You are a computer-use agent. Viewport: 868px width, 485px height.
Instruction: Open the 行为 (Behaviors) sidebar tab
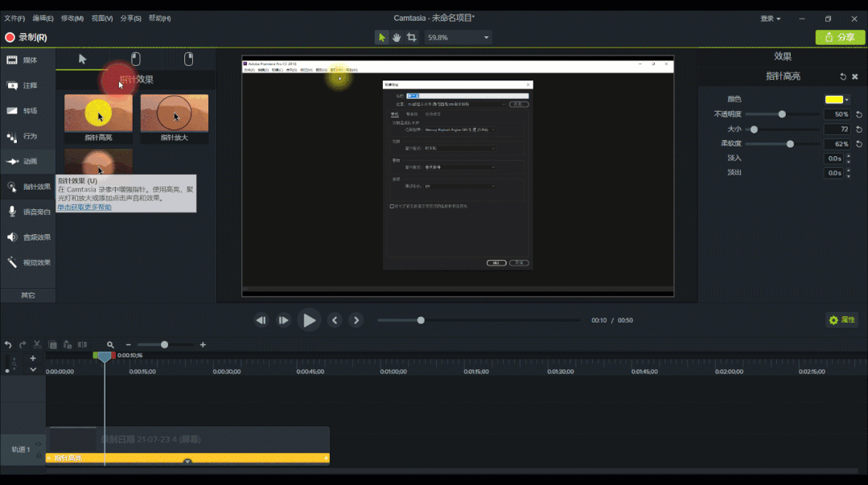(27, 136)
